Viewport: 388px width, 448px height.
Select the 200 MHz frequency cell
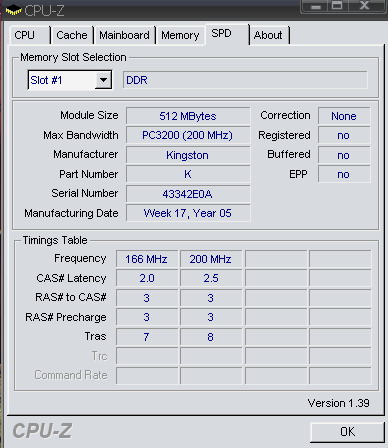coord(211,259)
